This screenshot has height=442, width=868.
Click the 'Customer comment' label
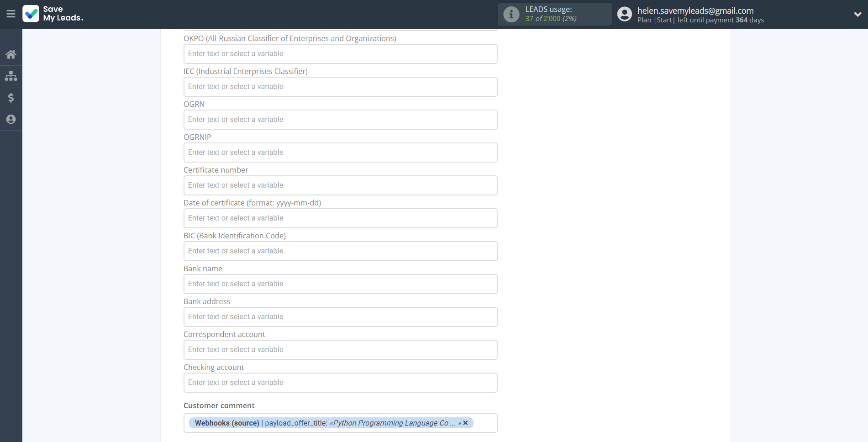pyautogui.click(x=219, y=405)
